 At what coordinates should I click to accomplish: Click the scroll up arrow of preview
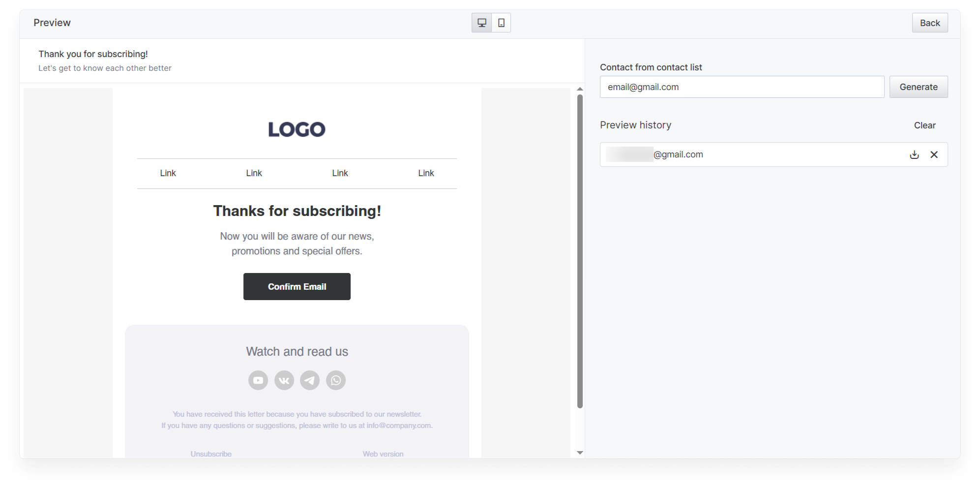coord(580,89)
